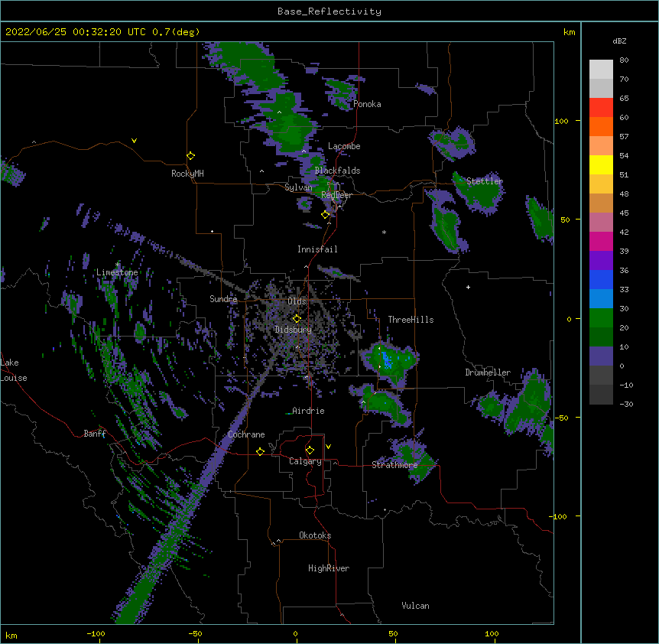The height and width of the screenshot is (644, 659).
Task: Click the white plus marker north of Drumheller
Action: [468, 287]
